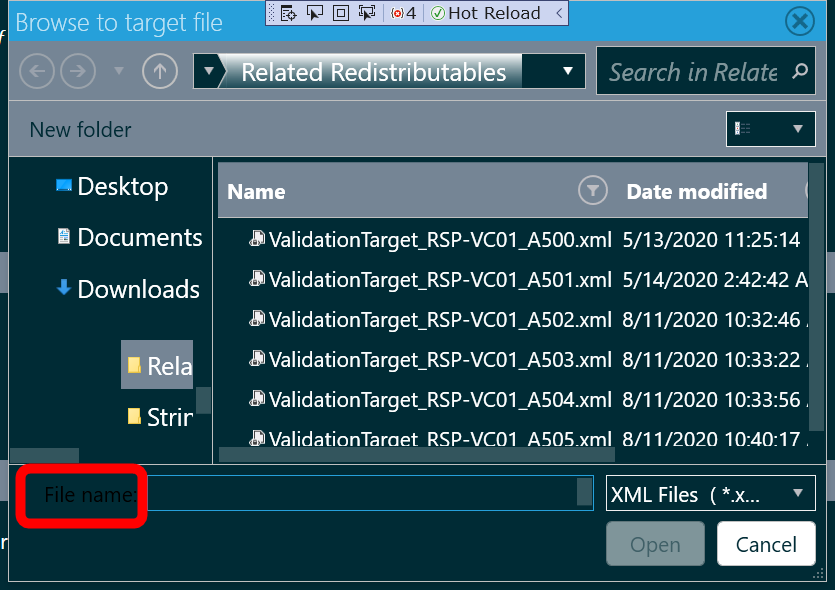Navigate forward with the right arrow
Image resolution: width=835 pixels, height=590 pixels.
[78, 71]
